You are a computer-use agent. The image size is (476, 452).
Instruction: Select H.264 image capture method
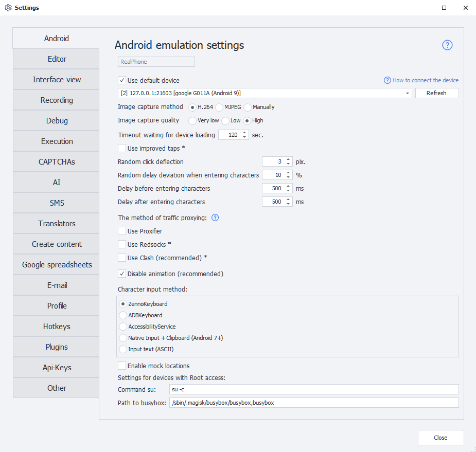click(192, 107)
